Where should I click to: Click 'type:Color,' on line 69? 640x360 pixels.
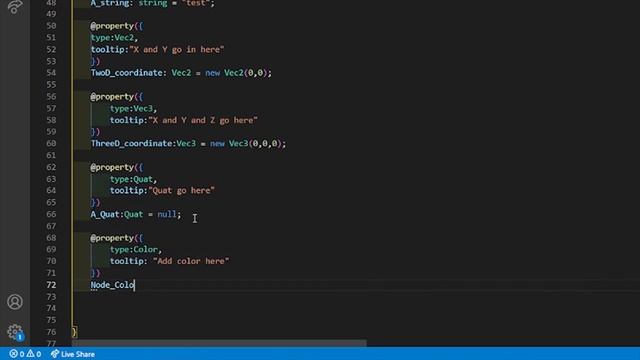pos(136,249)
